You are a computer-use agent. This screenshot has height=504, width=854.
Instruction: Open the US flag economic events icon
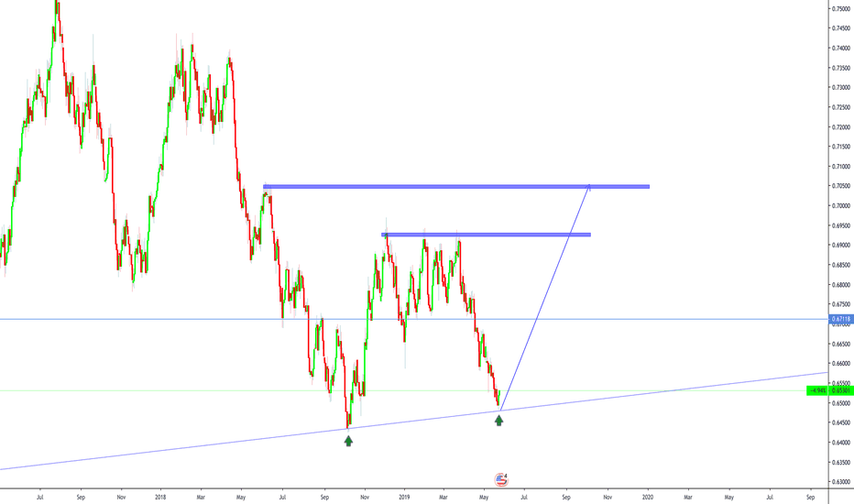click(501, 479)
